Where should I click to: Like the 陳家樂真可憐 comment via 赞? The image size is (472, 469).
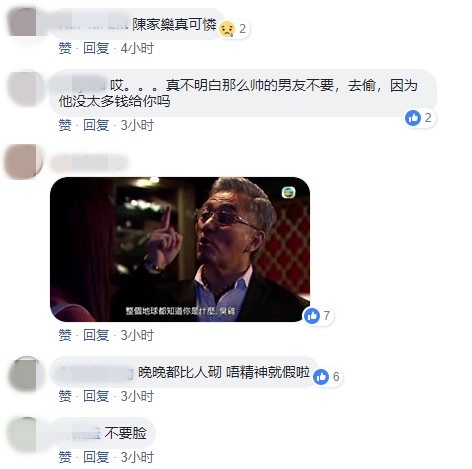65,48
